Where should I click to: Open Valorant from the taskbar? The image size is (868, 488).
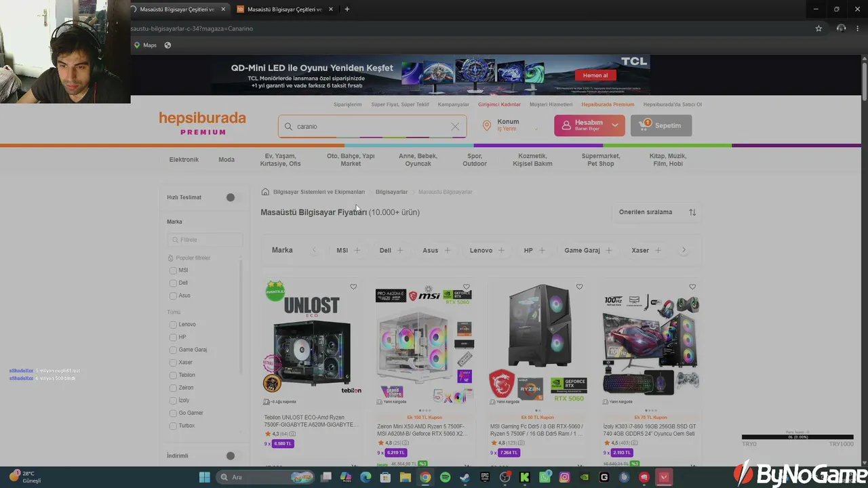coord(664,477)
